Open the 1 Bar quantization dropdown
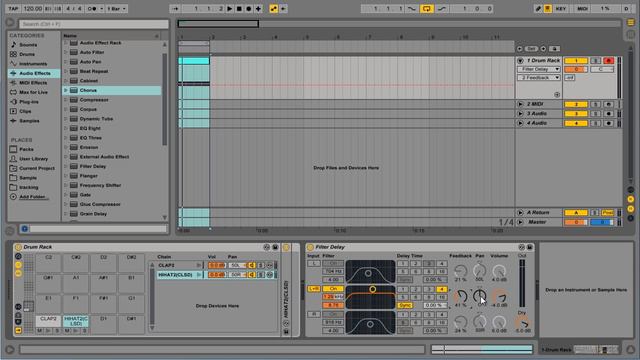This screenshot has height=360, width=640. pyautogui.click(x=117, y=9)
